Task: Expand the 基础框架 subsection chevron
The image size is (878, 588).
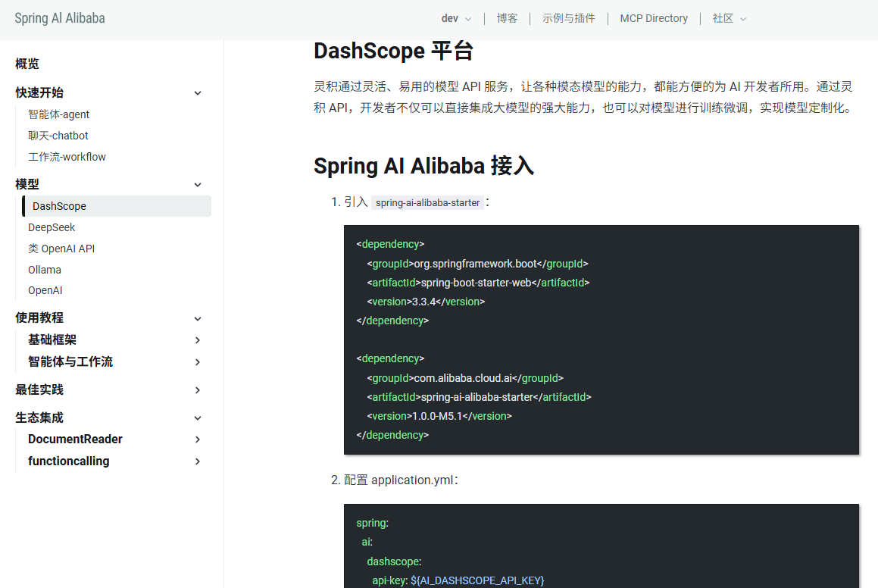Action: (198, 340)
